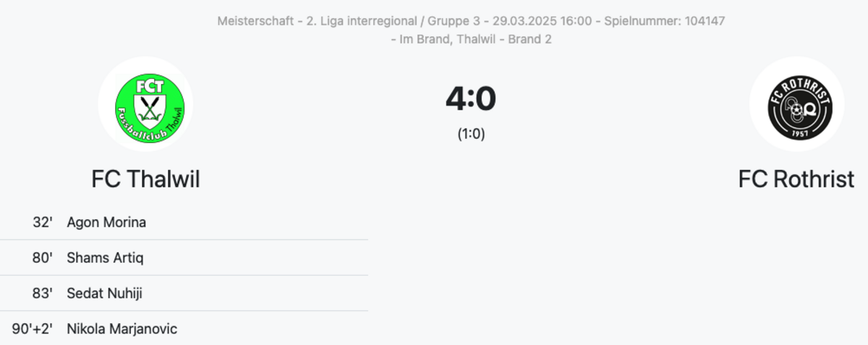This screenshot has height=345, width=868.
Task: Select goal scorer Agon Morina
Action: (x=106, y=222)
